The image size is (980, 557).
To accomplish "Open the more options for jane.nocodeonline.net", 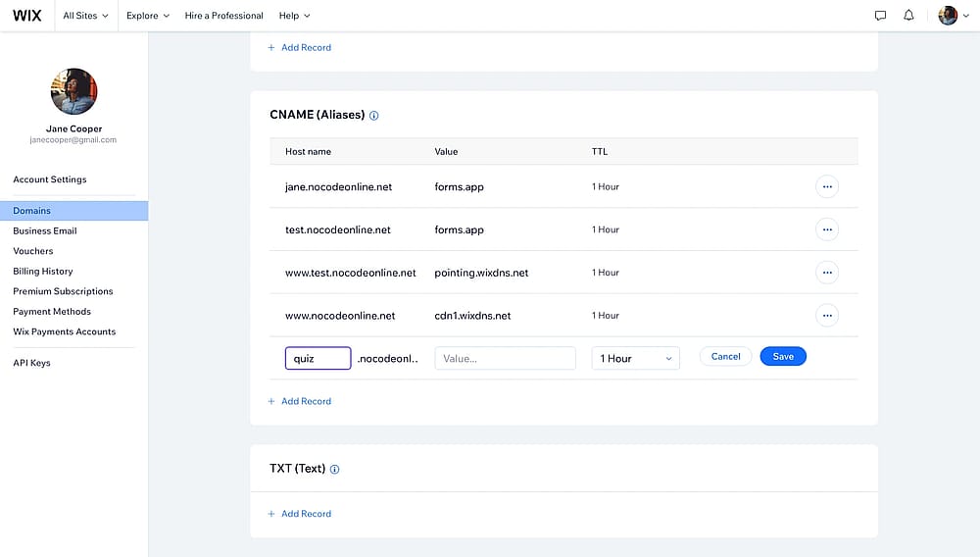I will (827, 187).
